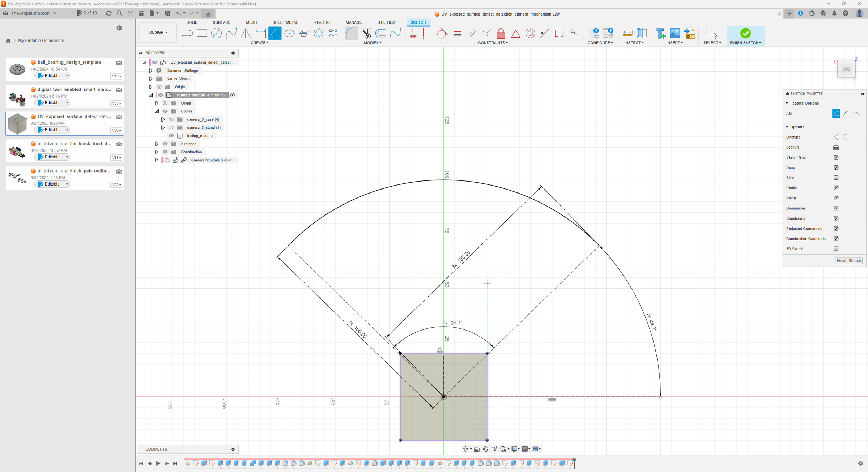Open the Measure inspect tool
This screenshot has width=868, height=472.
(627, 34)
